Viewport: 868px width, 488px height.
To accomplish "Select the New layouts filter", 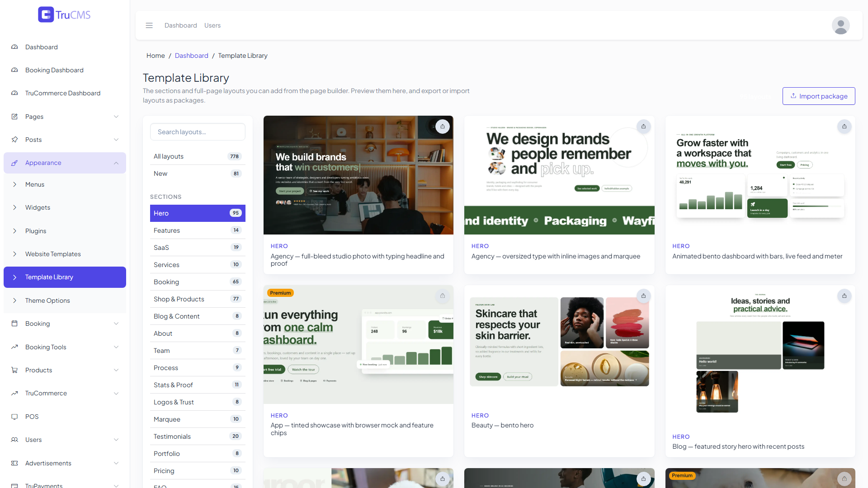I will point(198,174).
